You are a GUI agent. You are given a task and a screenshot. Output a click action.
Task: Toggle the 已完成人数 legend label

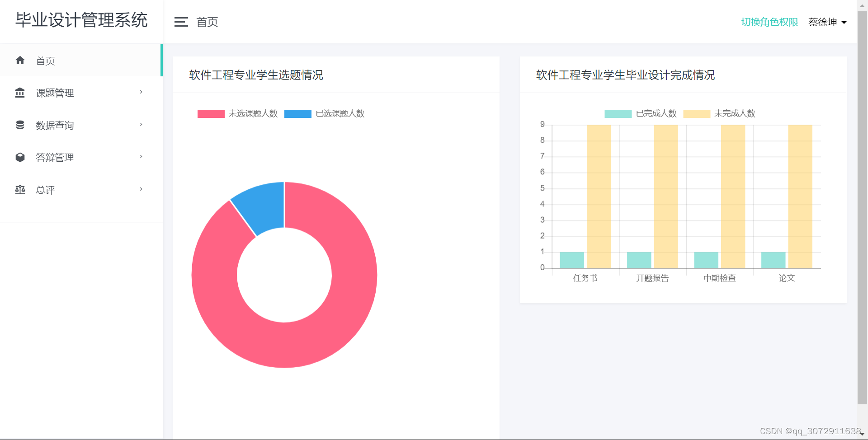[656, 113]
